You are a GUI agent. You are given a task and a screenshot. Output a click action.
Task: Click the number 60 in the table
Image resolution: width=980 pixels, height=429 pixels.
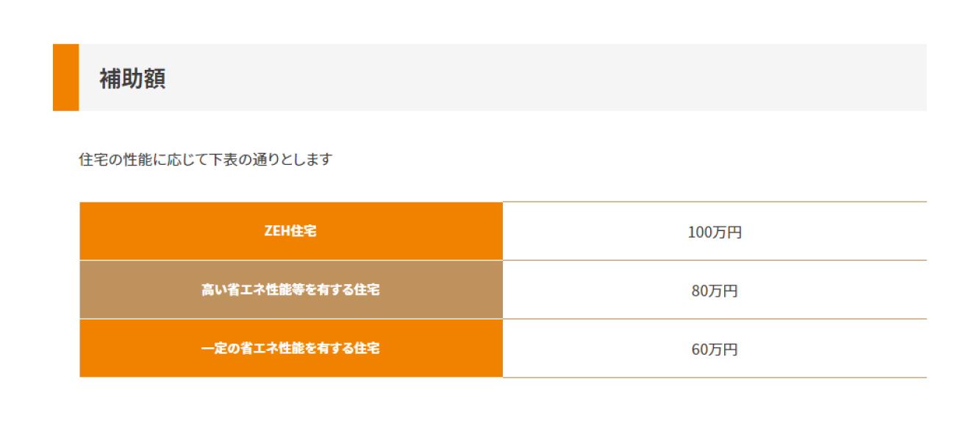[x=699, y=350]
